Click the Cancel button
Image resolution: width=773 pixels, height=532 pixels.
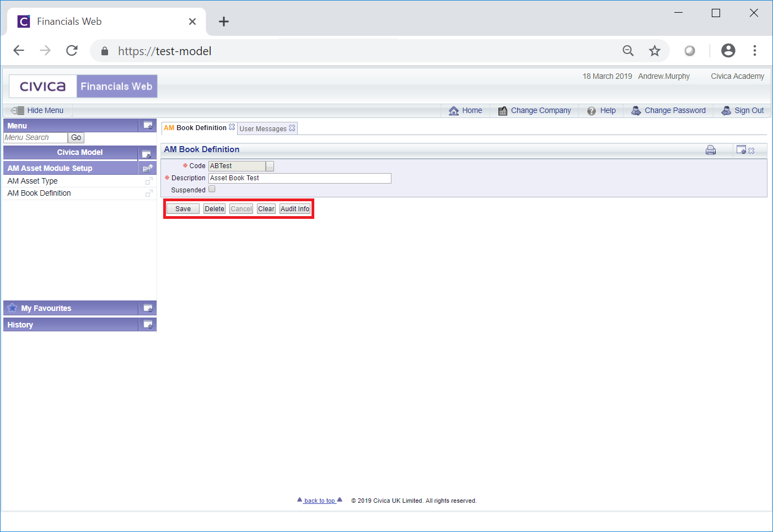241,209
